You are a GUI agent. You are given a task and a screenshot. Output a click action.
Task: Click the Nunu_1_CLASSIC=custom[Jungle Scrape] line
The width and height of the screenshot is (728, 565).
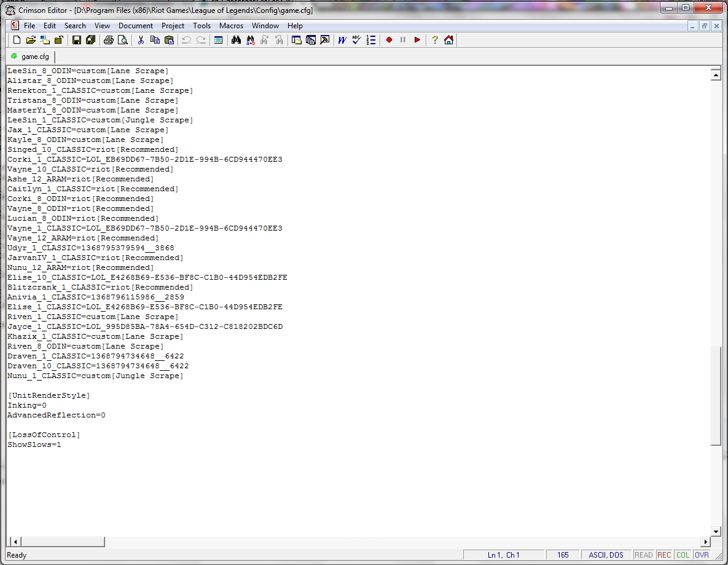(95, 376)
